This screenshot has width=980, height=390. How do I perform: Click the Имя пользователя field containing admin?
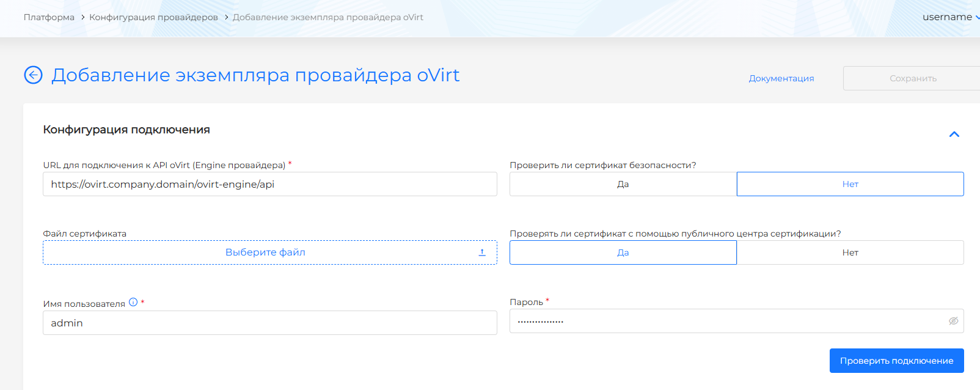(x=269, y=323)
